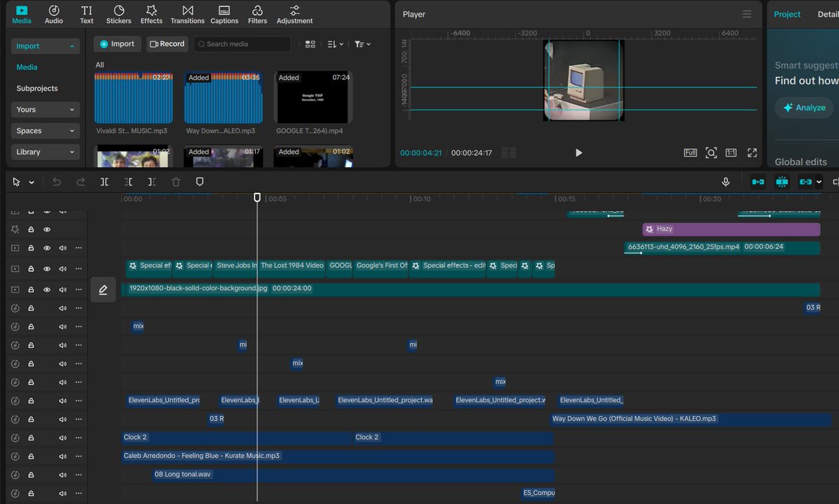
Task: Hide the black background image track
Action: pyautogui.click(x=47, y=289)
